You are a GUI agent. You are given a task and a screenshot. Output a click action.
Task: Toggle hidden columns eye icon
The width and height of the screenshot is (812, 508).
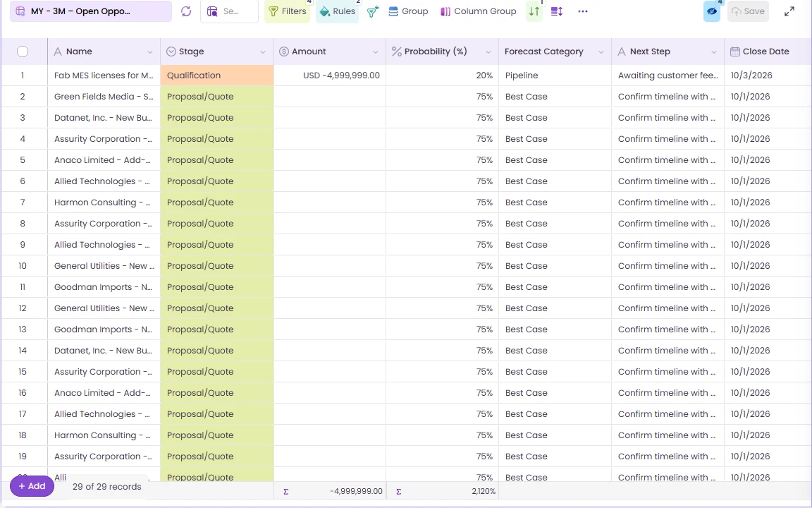tap(712, 11)
